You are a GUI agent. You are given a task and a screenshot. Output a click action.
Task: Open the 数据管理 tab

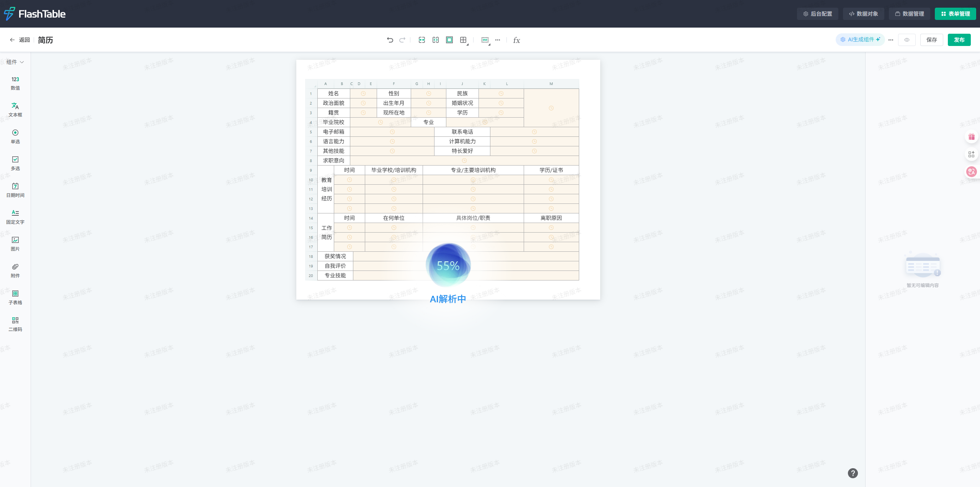pos(910,14)
